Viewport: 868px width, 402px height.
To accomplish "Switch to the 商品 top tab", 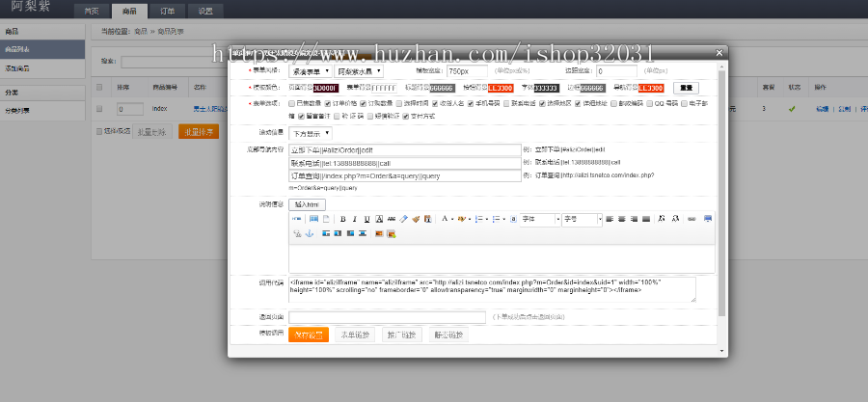I will [129, 11].
